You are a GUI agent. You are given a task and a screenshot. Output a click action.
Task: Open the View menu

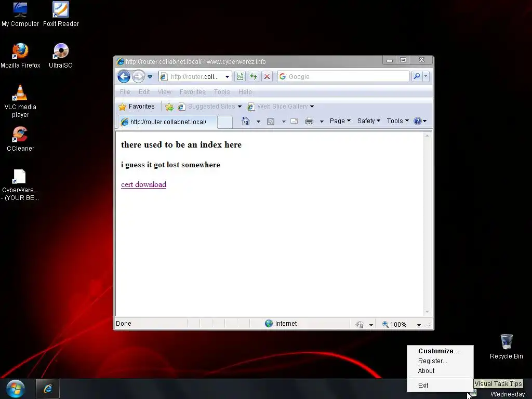click(x=164, y=92)
